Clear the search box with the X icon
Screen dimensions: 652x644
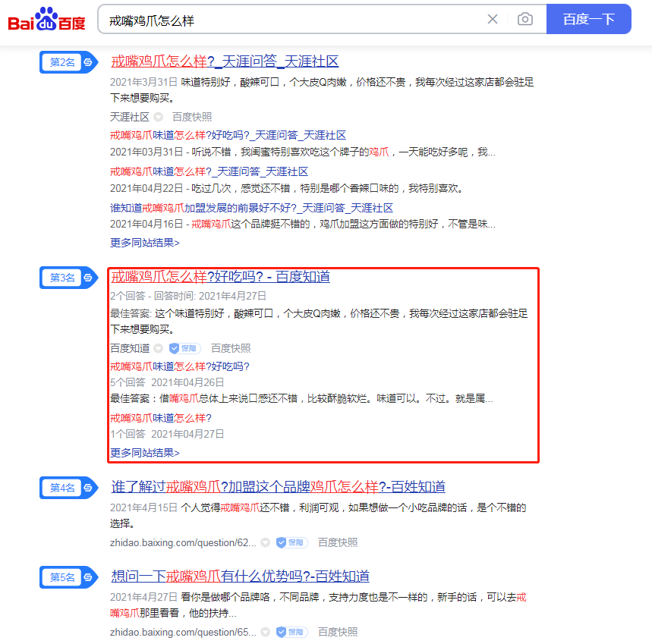click(x=493, y=20)
